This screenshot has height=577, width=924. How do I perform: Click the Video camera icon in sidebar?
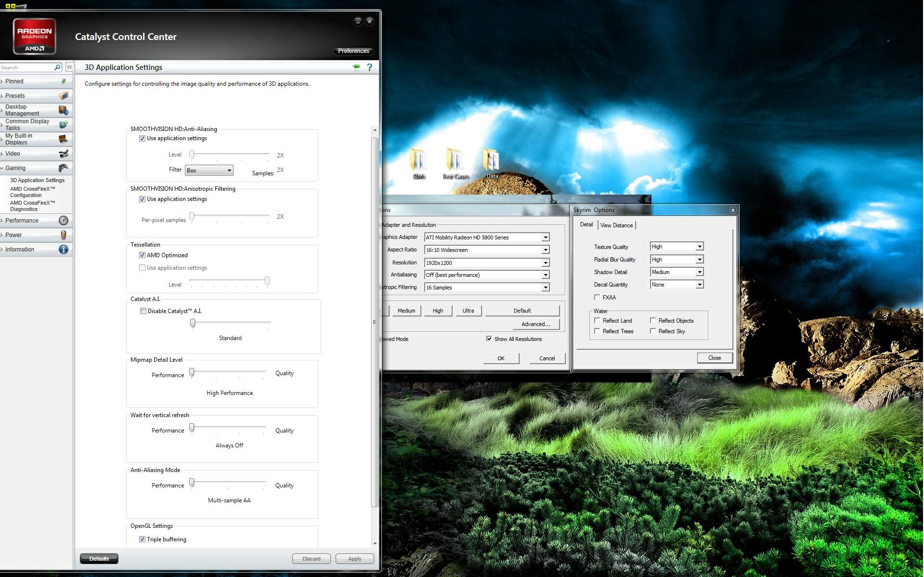click(x=64, y=154)
